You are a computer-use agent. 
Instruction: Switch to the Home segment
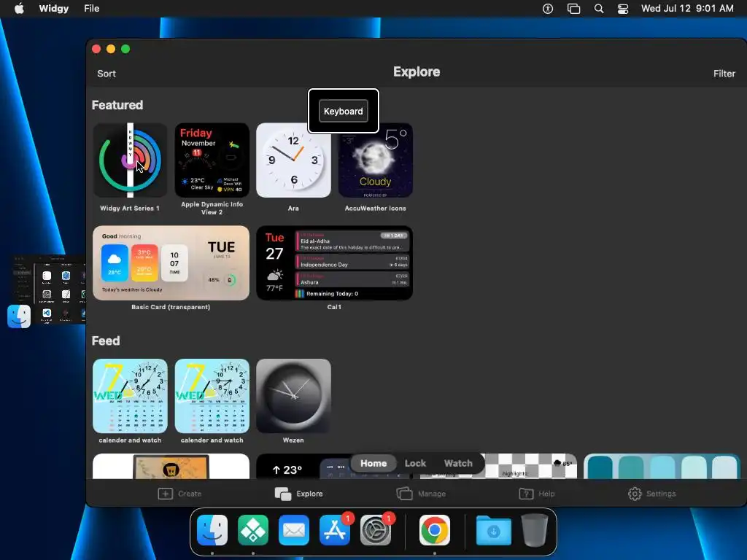[373, 463]
